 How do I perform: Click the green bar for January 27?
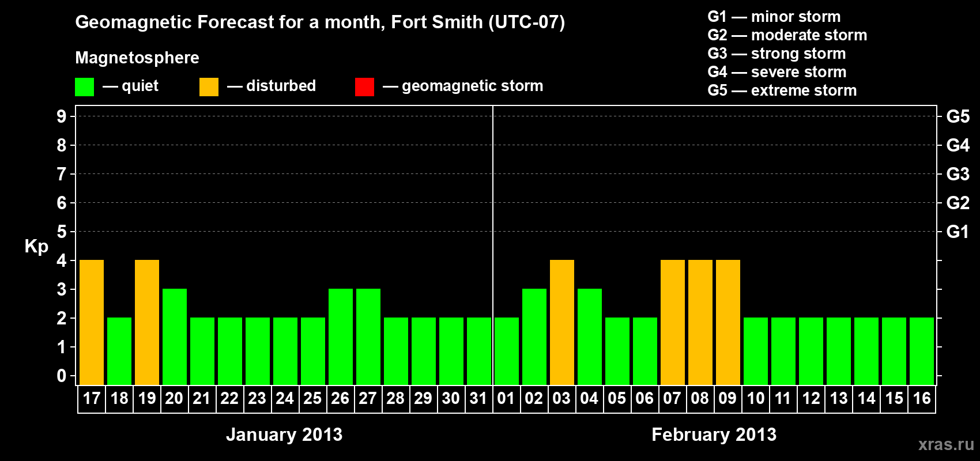(368, 337)
